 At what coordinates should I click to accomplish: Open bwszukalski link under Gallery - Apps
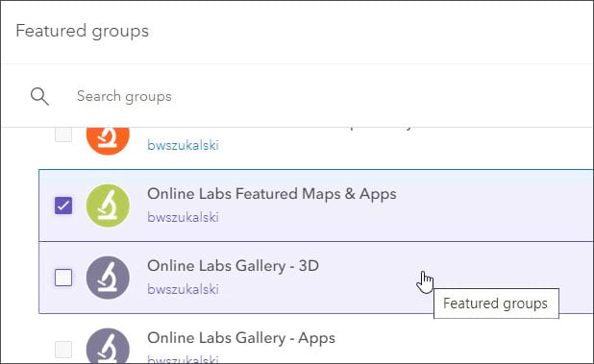pyautogui.click(x=183, y=358)
